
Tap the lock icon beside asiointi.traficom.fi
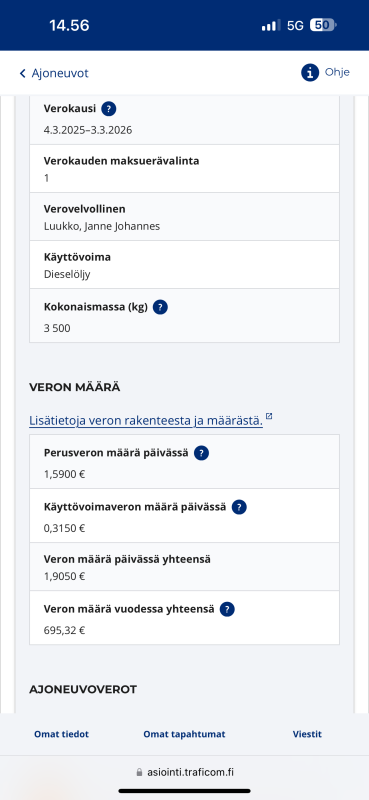pyautogui.click(x=139, y=772)
